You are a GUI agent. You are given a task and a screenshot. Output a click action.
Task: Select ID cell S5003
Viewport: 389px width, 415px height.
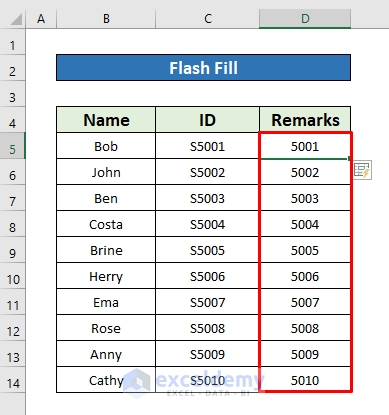click(x=207, y=198)
